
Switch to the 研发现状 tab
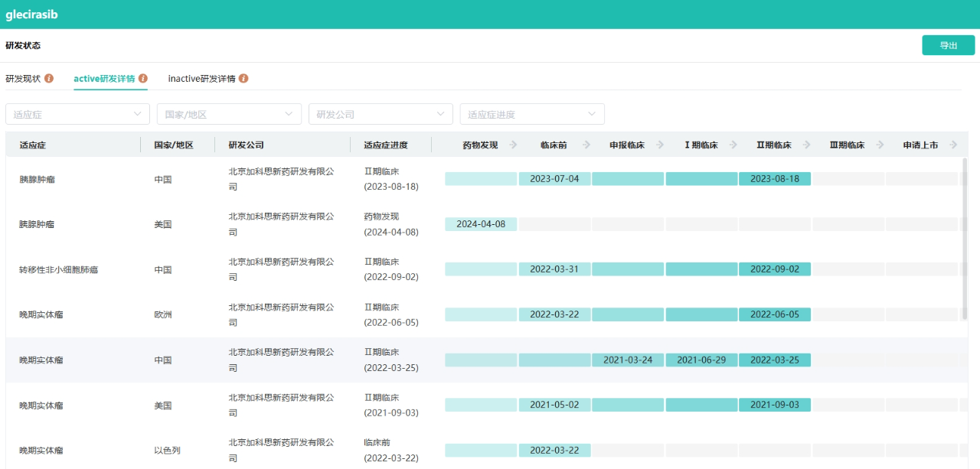(x=23, y=79)
